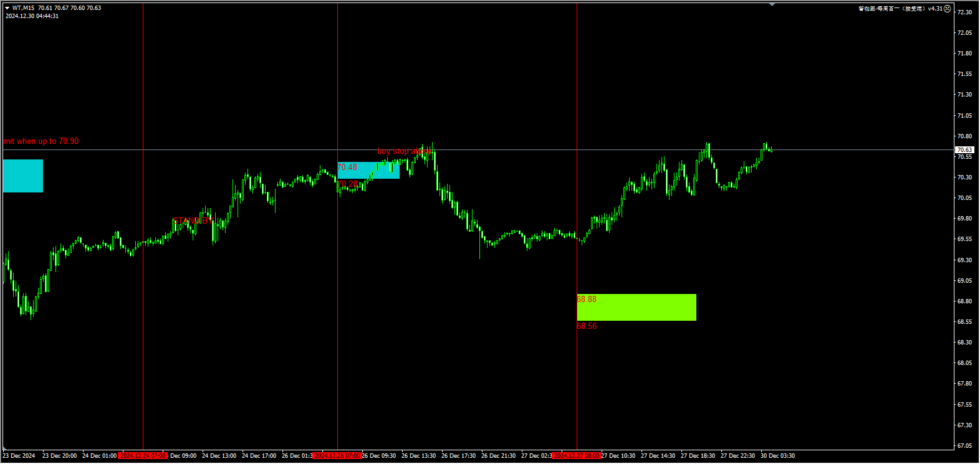This screenshot has height=464, width=980.
Task: Click the 30 Dec 03:30 time axis label
Action: tap(777, 456)
